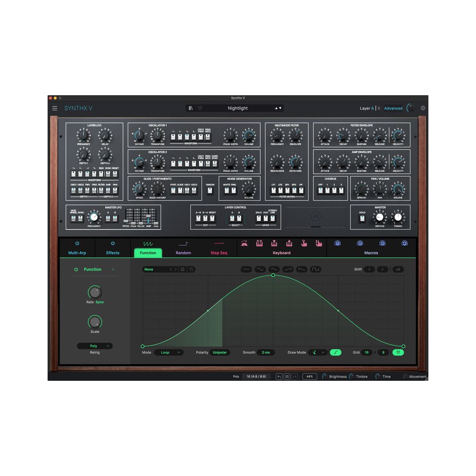Open the Loop mode dropdown

point(169,352)
